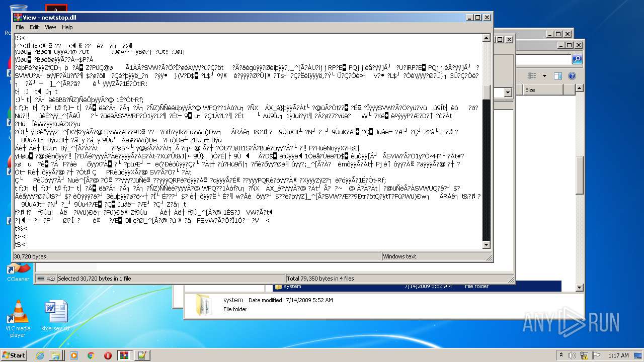Click the Explorer change view list icon
The image size is (644, 362).
(532, 76)
